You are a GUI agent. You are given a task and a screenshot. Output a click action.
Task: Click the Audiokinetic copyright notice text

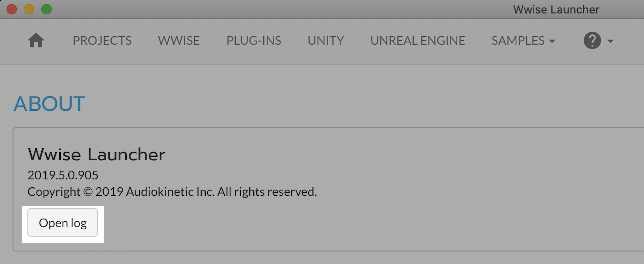(x=172, y=192)
